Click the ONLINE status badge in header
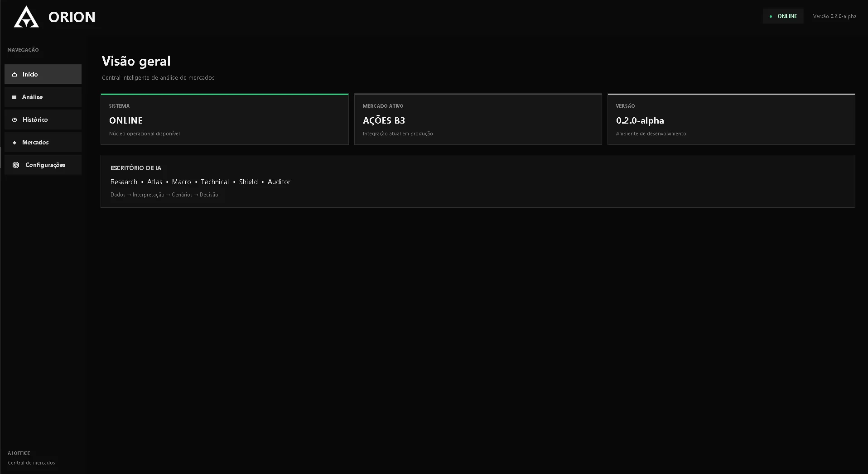This screenshot has height=474, width=868. pyautogui.click(x=783, y=16)
